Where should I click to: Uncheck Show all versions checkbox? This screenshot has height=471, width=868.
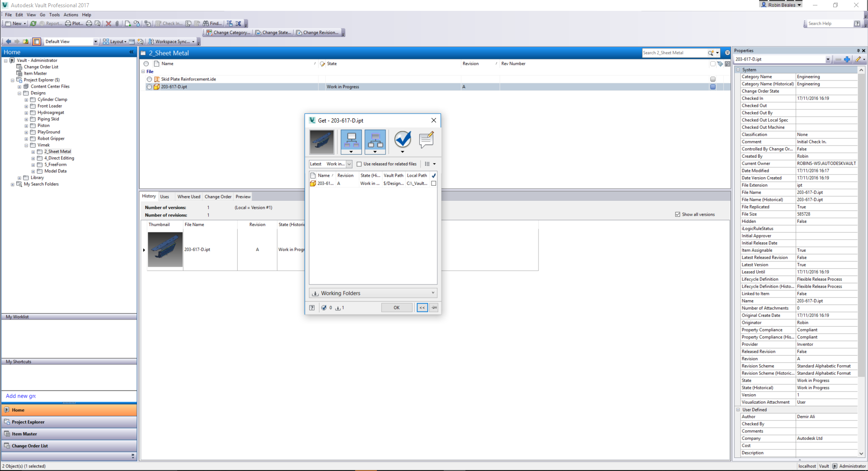(677, 214)
